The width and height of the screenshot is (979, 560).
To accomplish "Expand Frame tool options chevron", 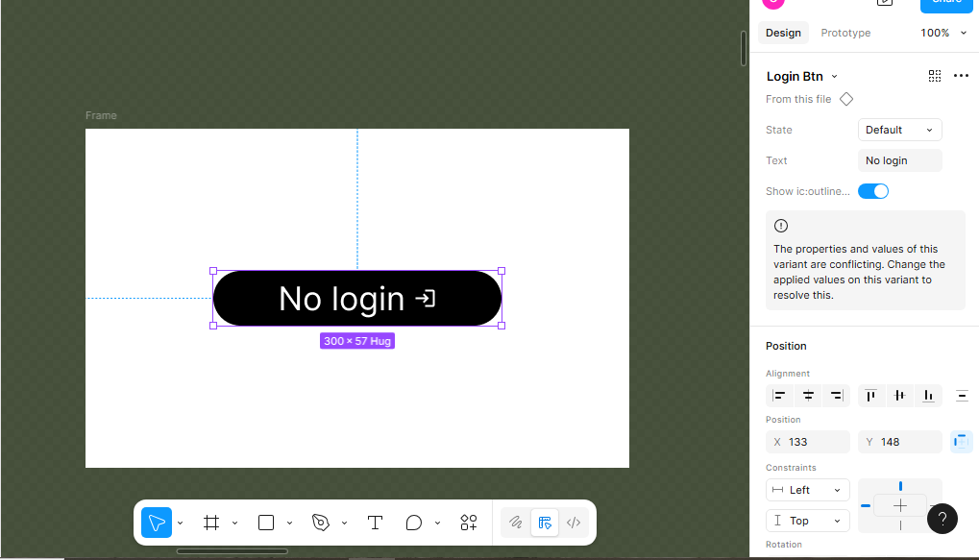I will 234,523.
